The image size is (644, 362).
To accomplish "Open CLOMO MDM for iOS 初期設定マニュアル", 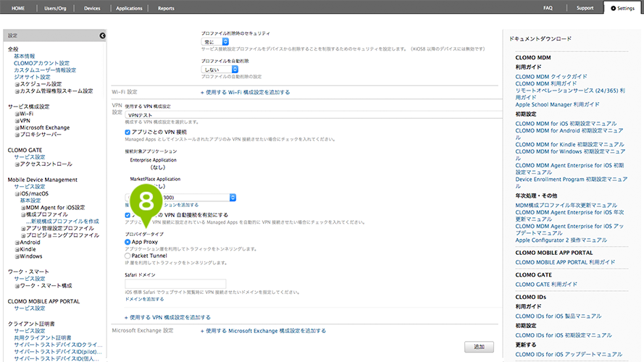I will click(x=566, y=124).
